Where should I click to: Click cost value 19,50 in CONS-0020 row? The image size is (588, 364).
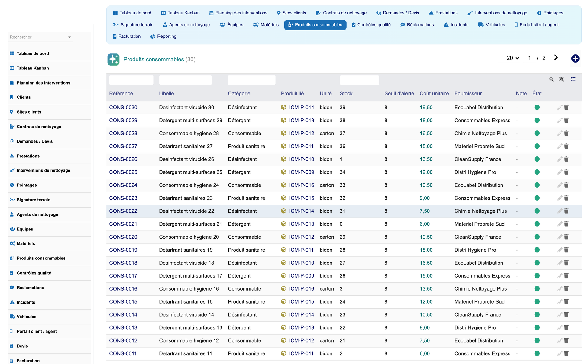426,237
